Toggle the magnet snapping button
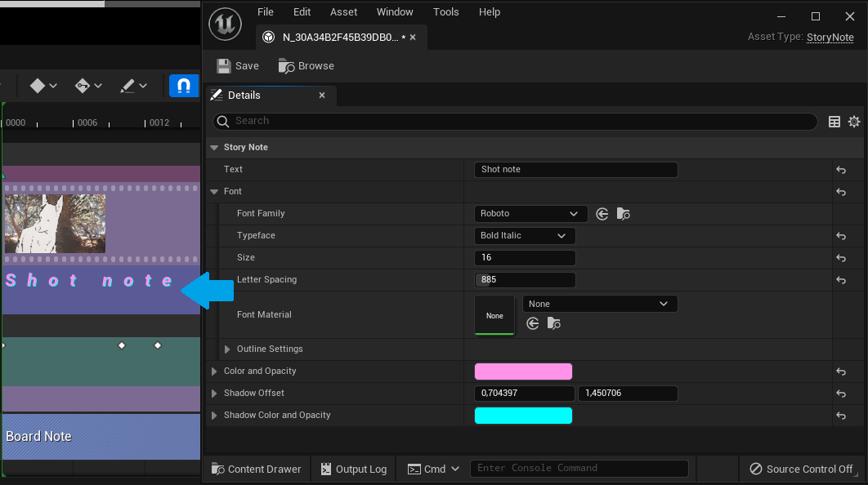 click(x=184, y=86)
